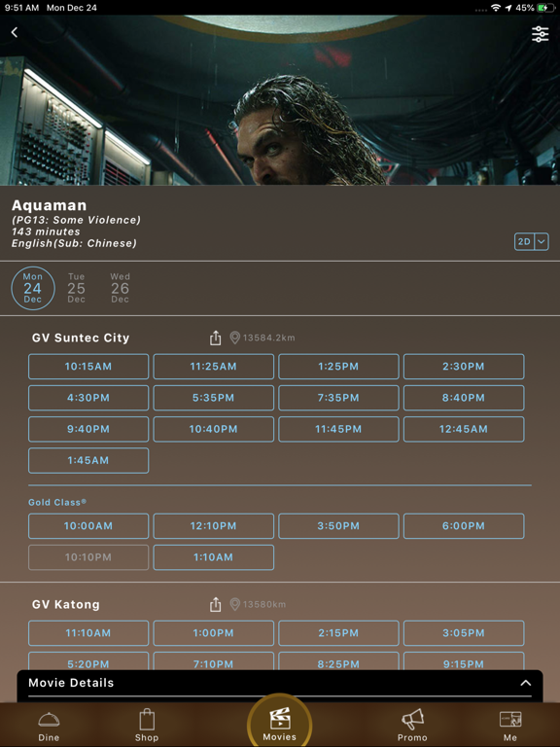This screenshot has height=747, width=560.
Task: Tap the Aquaman banner image
Action: 280,100
